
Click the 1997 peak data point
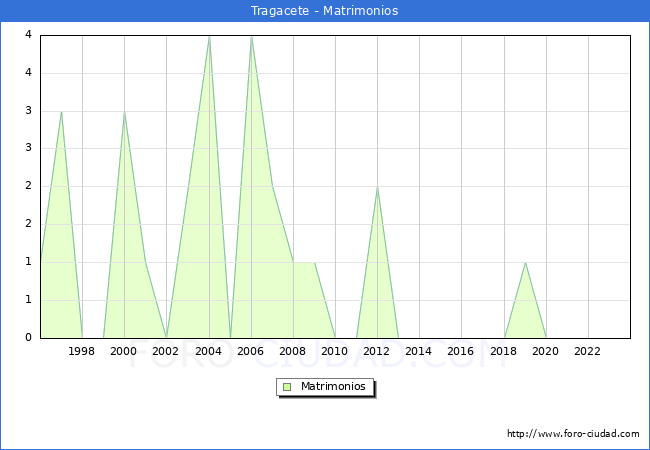tap(61, 112)
